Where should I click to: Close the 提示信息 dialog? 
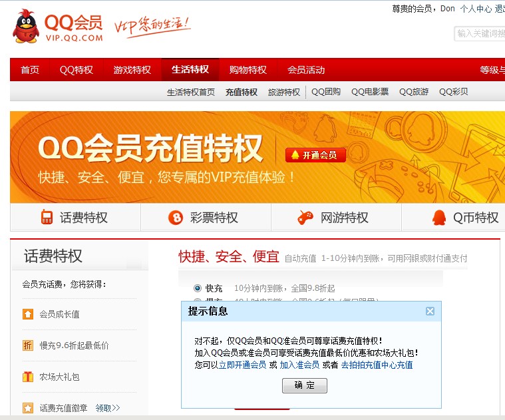tap(430, 311)
